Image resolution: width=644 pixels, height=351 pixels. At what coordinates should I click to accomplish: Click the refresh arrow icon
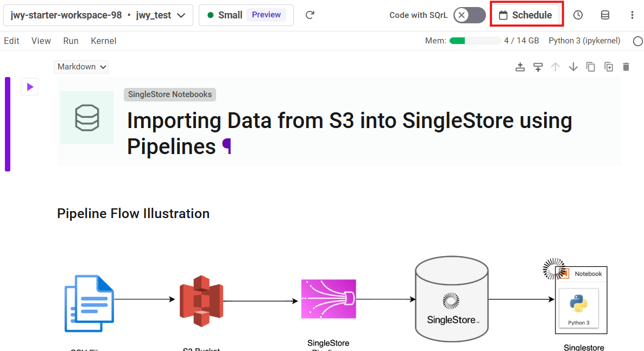coord(310,15)
